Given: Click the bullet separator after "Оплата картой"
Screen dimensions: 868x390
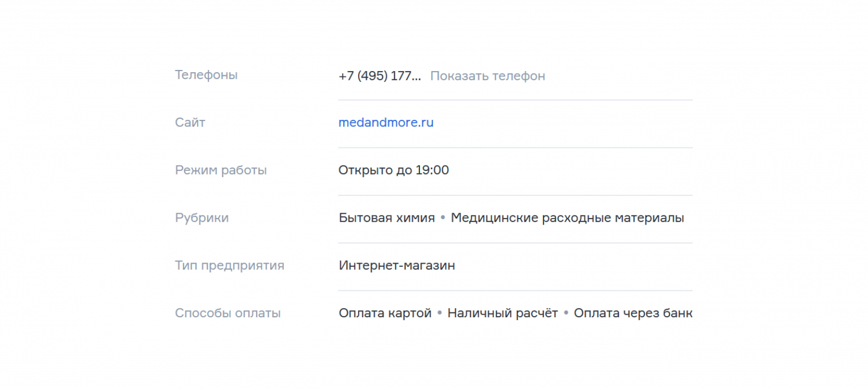Looking at the screenshot, I should click(x=439, y=313).
